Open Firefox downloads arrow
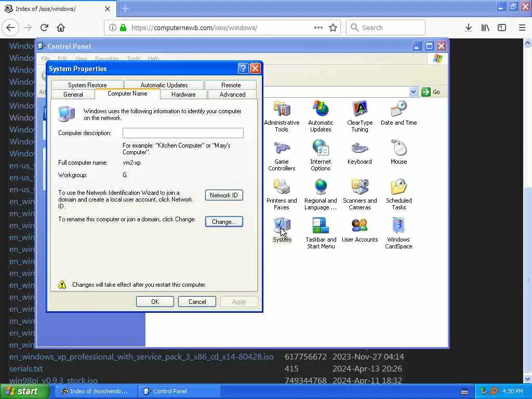Screen dimensions: 532x399 pyautogui.click(x=468, y=28)
